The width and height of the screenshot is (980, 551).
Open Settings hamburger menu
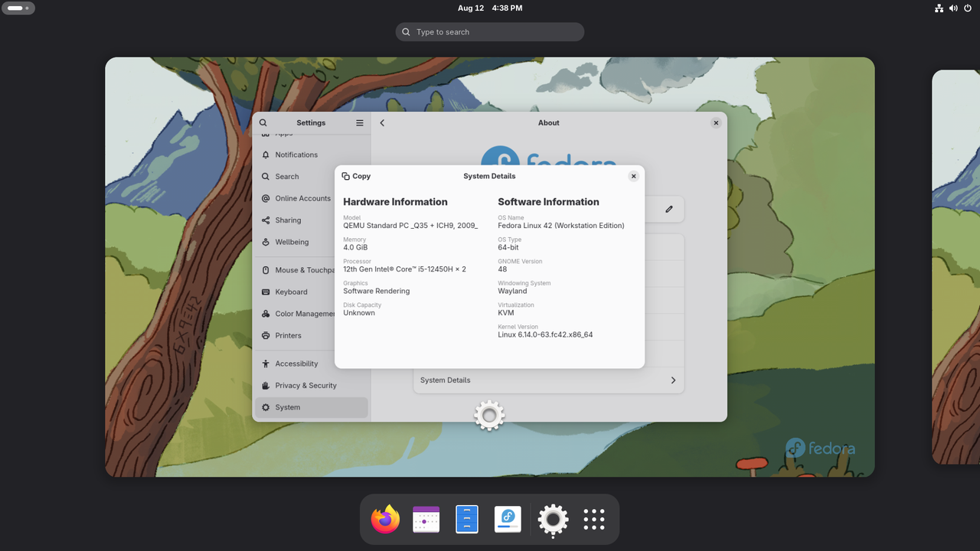coord(360,122)
